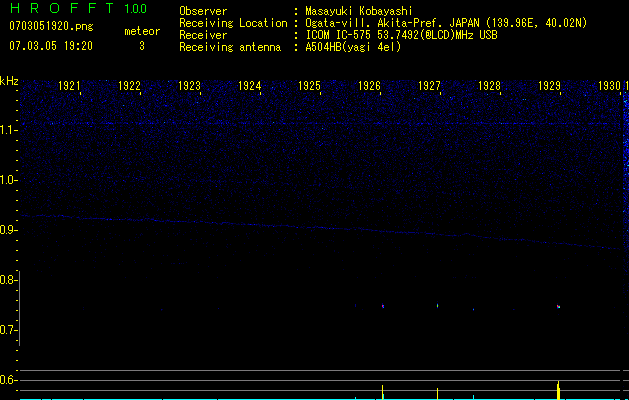Click the 1.1 frequency axis label
629x400 pixels.
click(8, 130)
